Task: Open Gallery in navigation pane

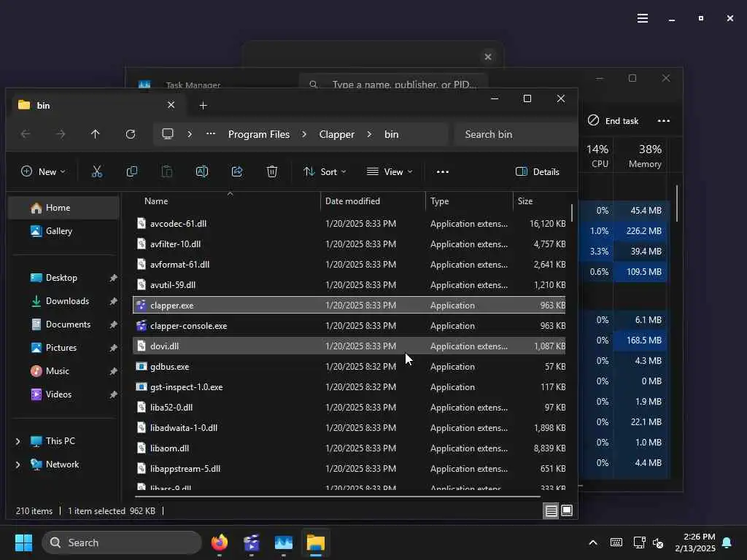Action: (64, 231)
